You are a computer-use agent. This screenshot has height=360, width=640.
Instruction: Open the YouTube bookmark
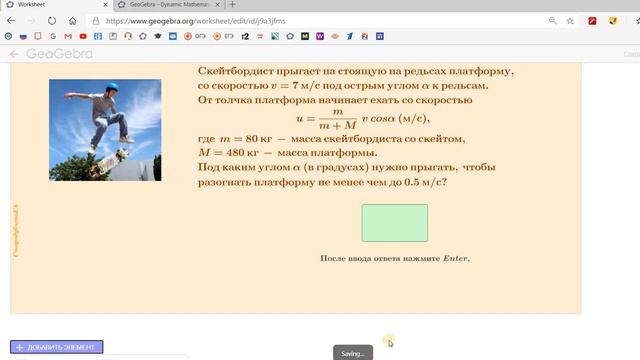point(83,36)
